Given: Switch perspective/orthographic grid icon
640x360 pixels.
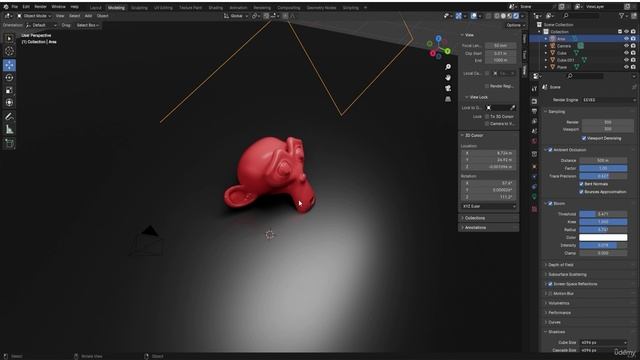Looking at the screenshot, I should coord(448,99).
